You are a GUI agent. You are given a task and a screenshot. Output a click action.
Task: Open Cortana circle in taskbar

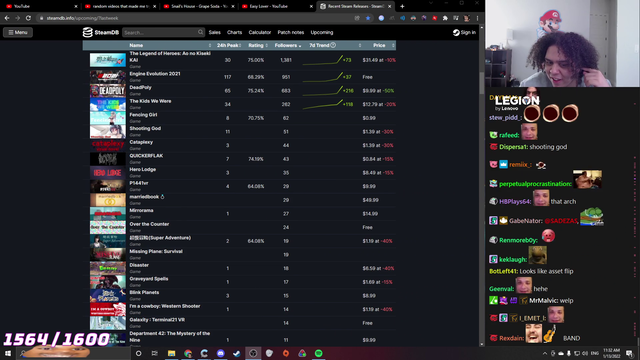[x=138, y=353]
